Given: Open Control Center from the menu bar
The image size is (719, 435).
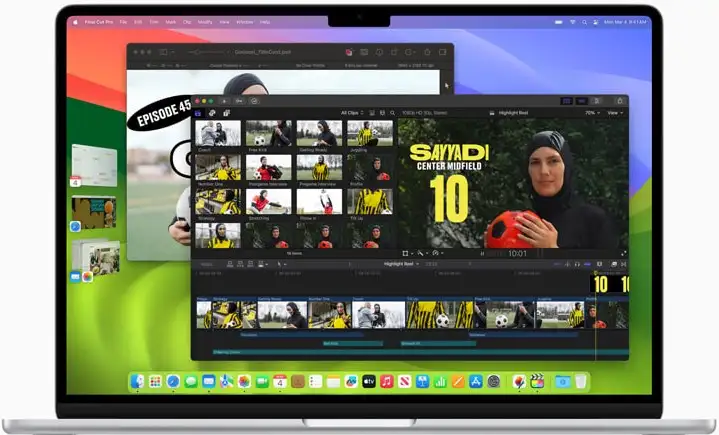Looking at the screenshot, I should click(x=595, y=22).
